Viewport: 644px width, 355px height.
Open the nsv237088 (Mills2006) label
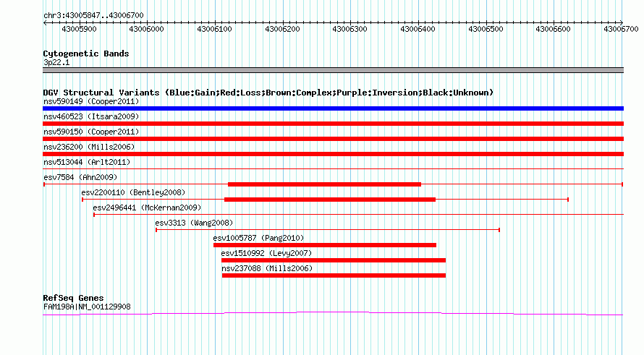[267, 268]
